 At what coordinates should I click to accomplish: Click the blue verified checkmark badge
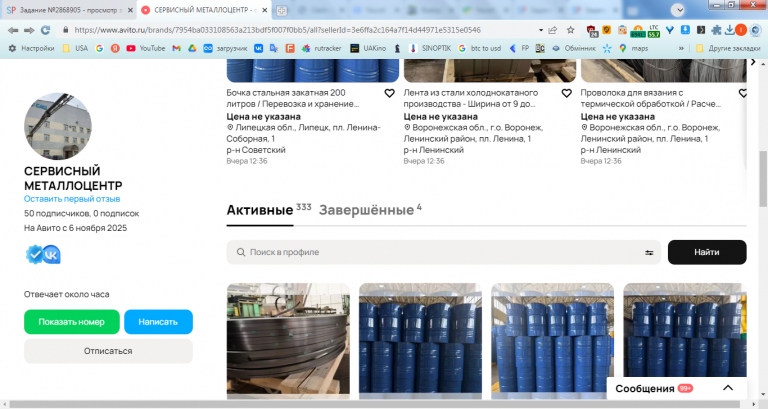click(x=34, y=255)
